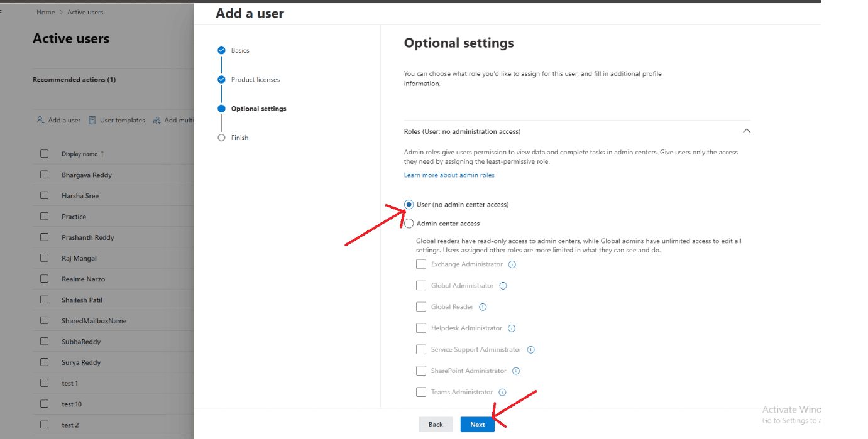Open Learn more about admin roles link
Viewport: 868px width, 439px height.
[449, 175]
